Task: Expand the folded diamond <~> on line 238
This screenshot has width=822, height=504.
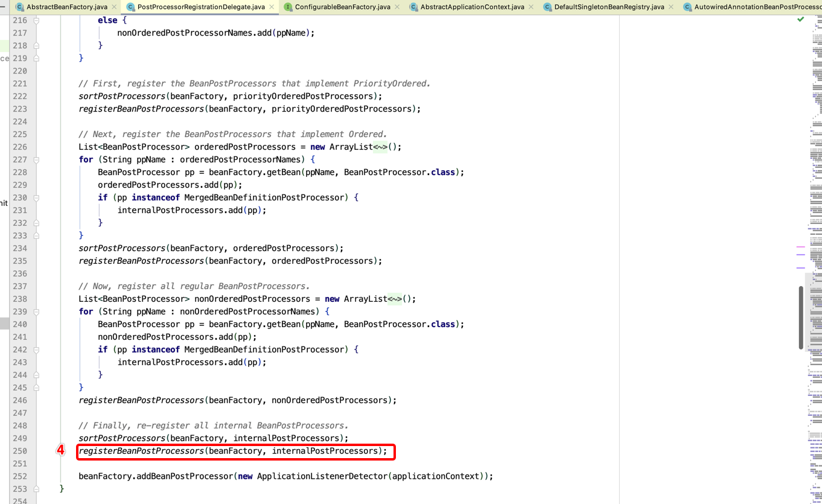Action: (x=395, y=299)
